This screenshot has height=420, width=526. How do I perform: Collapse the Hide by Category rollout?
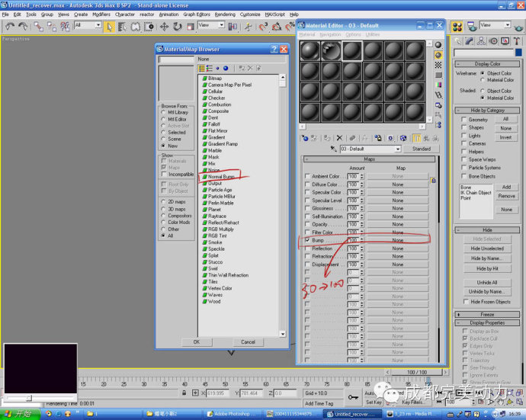coord(487,110)
